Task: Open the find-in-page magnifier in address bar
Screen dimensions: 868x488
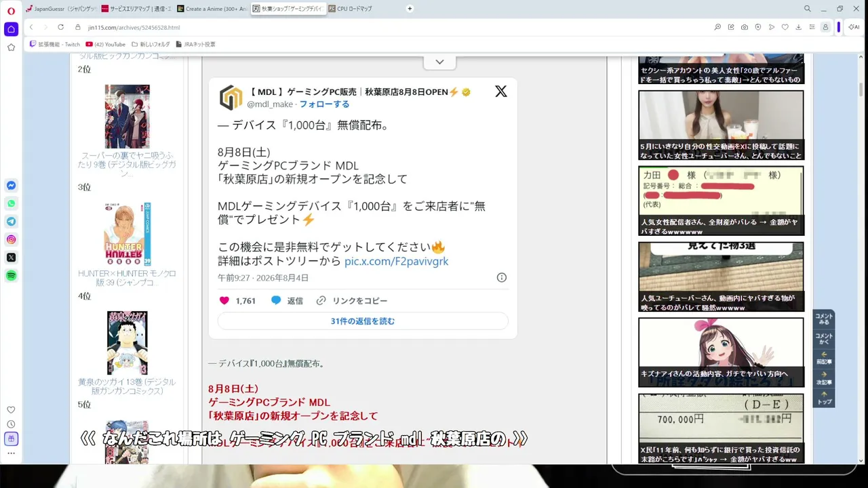Action: pyautogui.click(x=717, y=27)
